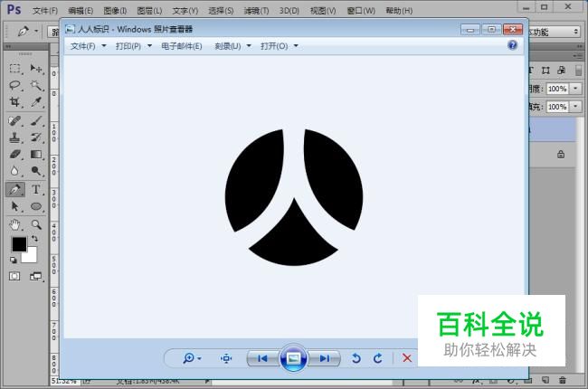Select the Path Selection tool
Image resolution: width=588 pixels, height=389 pixels.
[15, 206]
